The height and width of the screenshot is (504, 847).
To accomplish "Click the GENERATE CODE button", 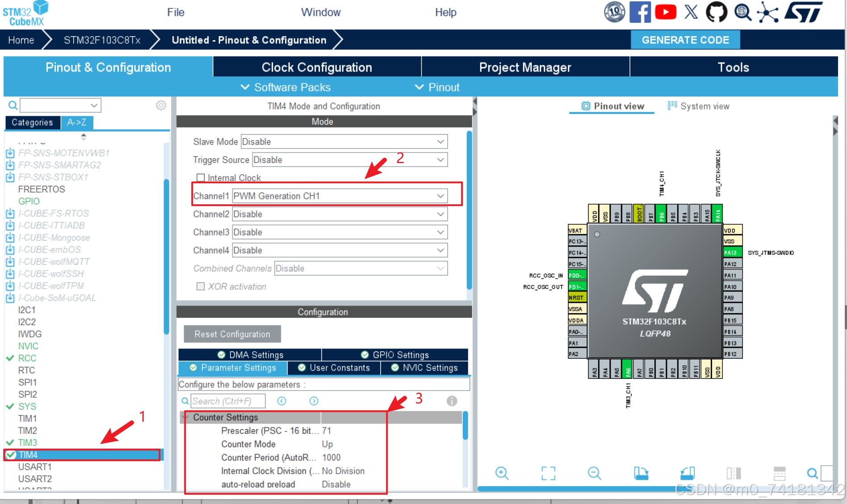I will (x=685, y=40).
